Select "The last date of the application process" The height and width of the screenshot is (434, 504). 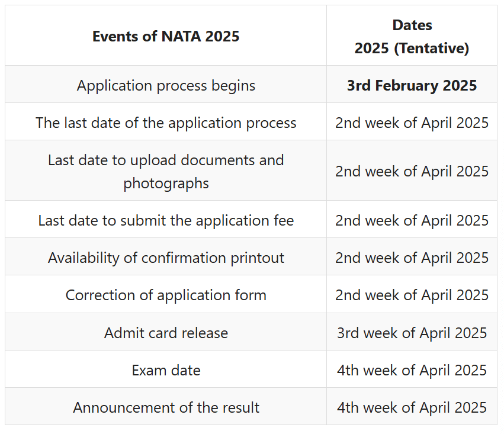point(166,123)
